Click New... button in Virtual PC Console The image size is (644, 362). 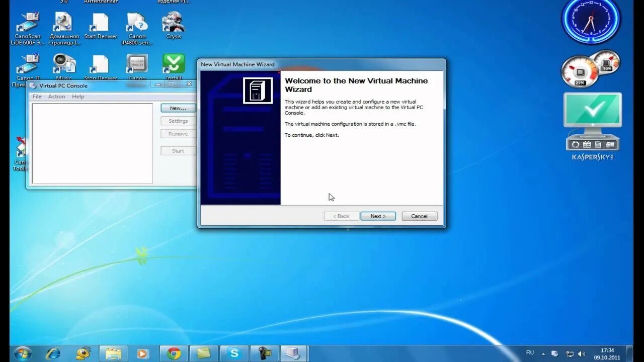[x=178, y=108]
